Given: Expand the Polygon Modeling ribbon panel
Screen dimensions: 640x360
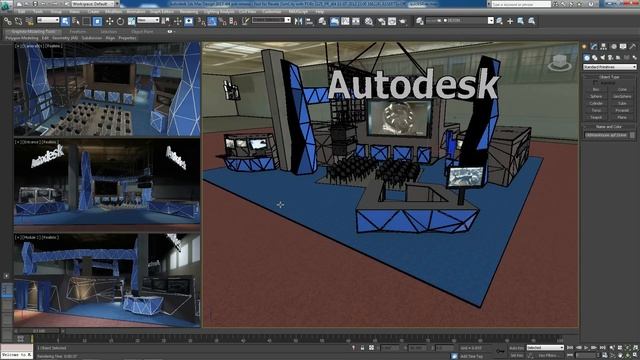Looking at the screenshot, I should click(x=22, y=38).
